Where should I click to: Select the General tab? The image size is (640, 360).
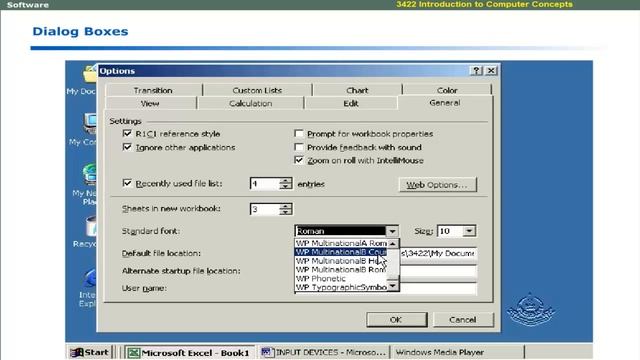[x=444, y=103]
